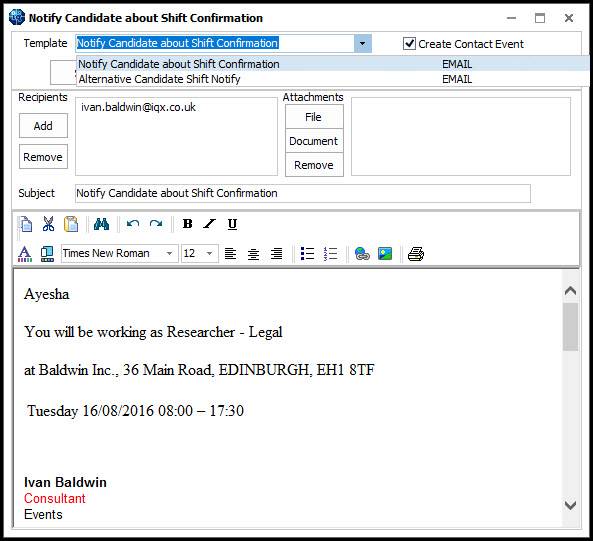Insert a picture into the email

tap(385, 254)
